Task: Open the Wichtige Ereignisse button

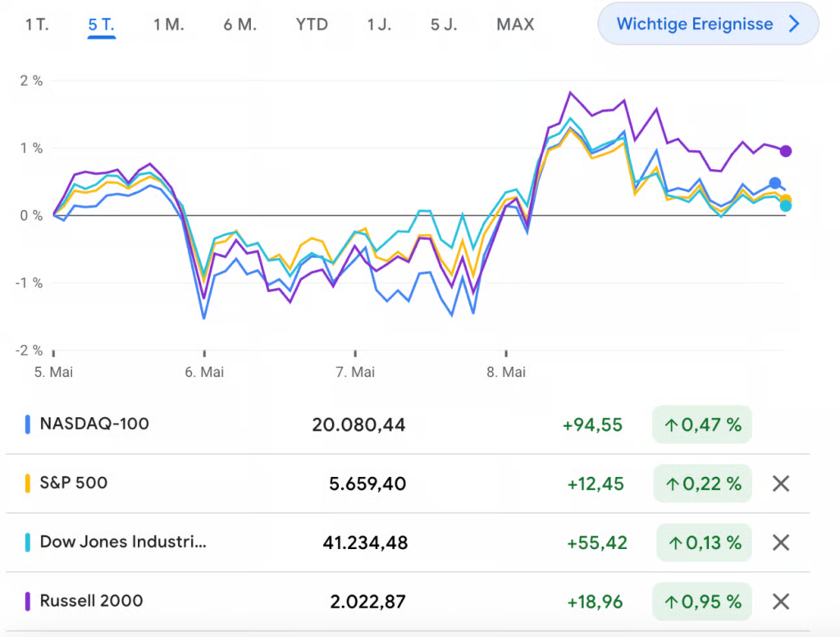Action: tap(694, 24)
